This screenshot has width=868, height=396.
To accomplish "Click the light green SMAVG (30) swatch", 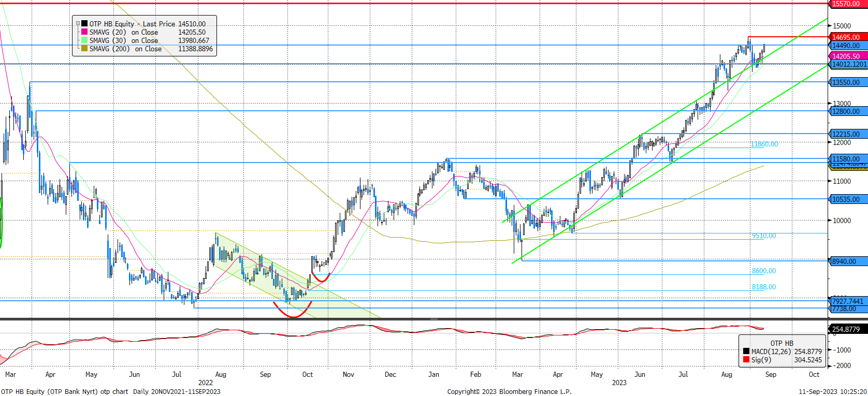I will pyautogui.click(x=84, y=40).
